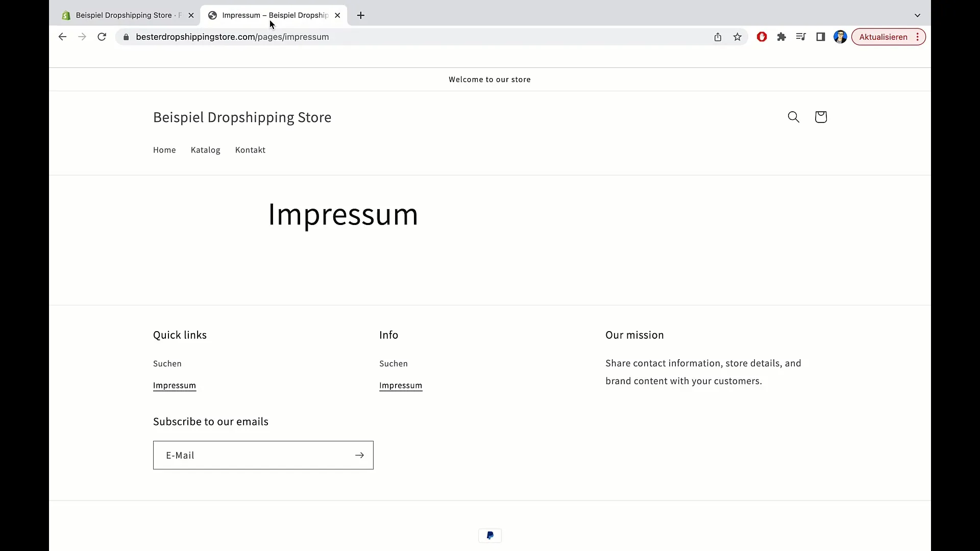Share this page via the share icon
This screenshot has height=551, width=980.
(718, 37)
